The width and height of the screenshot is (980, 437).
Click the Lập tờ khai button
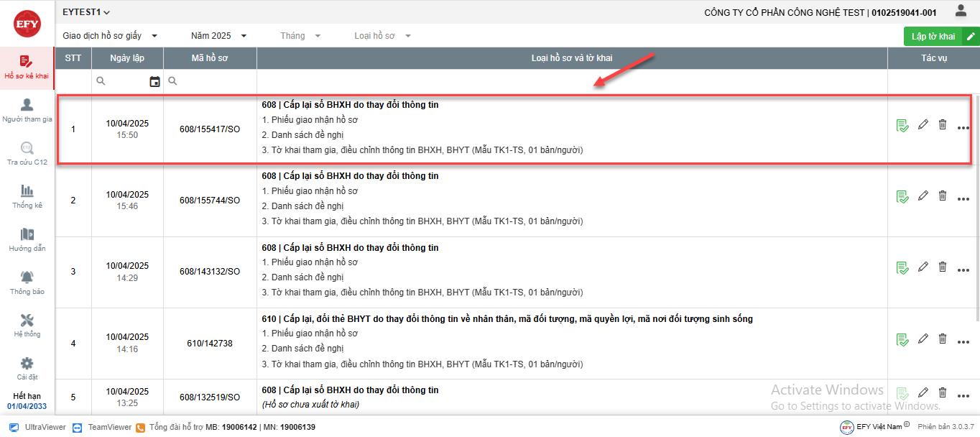point(934,37)
